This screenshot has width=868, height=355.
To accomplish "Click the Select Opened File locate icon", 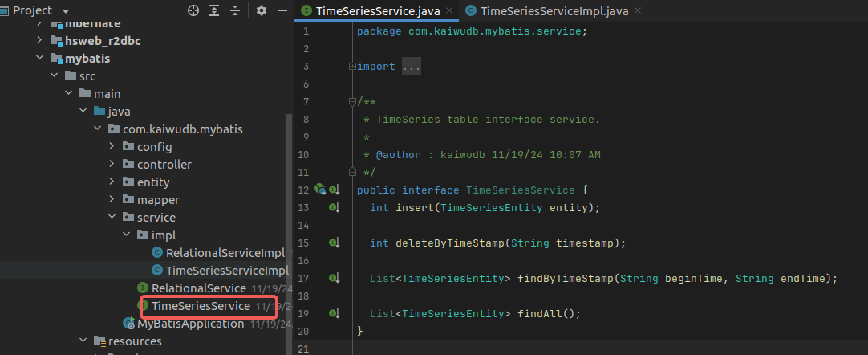I will [193, 10].
